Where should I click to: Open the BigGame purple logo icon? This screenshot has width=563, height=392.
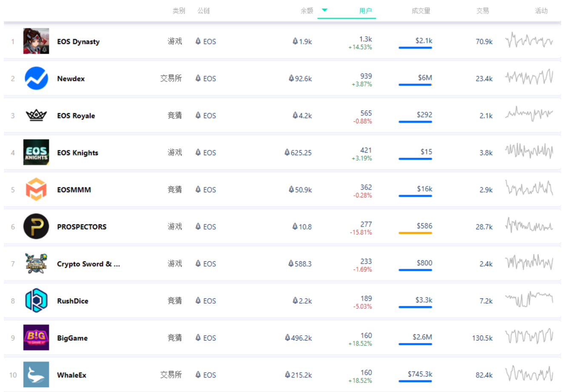click(36, 338)
